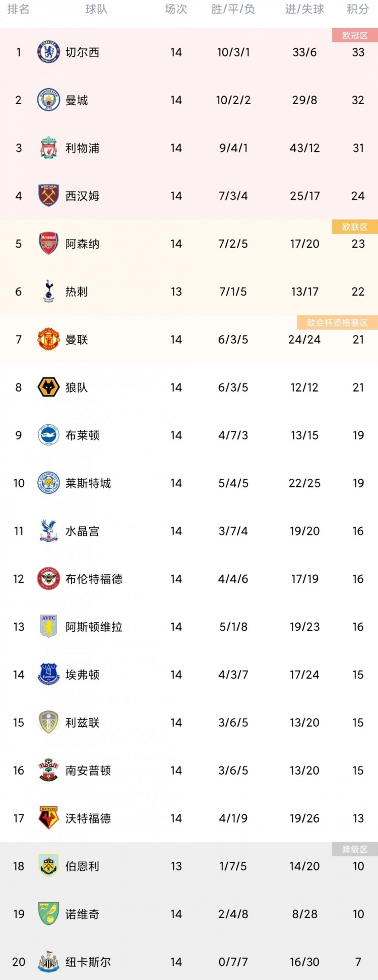Click the Manchester City crest icon
The height and width of the screenshot is (980, 378).
[49, 100]
